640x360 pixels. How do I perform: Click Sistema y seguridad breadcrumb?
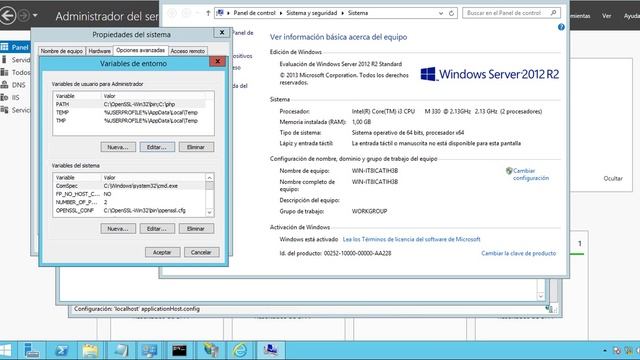pyautogui.click(x=311, y=13)
